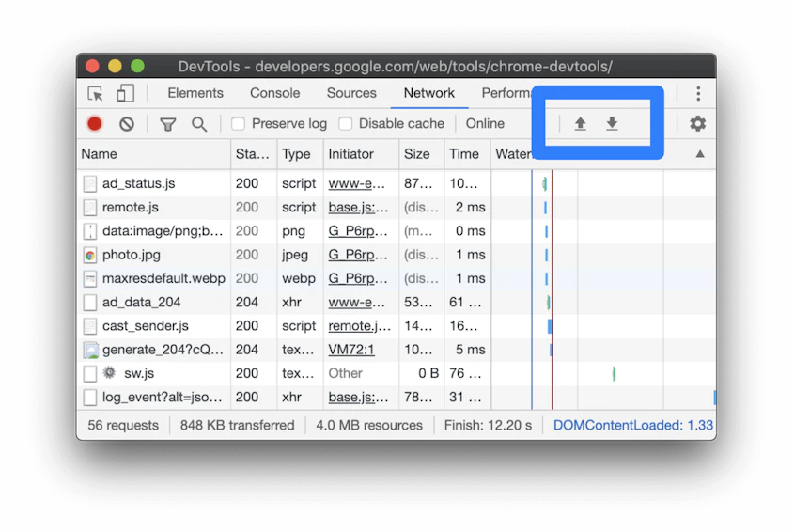This screenshot has height=532, width=794.
Task: Click the remote.j… initiator link for cast_sender.js
Action: coord(359,326)
